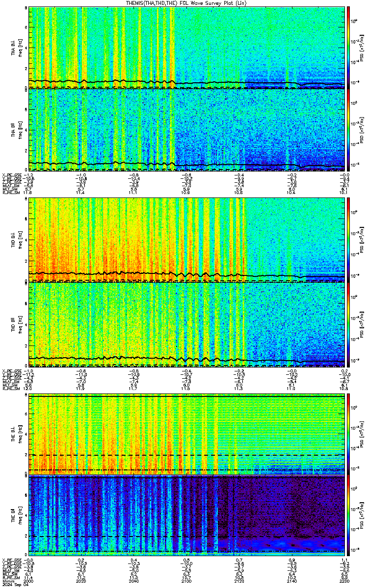Click the PSD color bar beside THA B-perpendicular panel
368x588 pixels.
click(x=349, y=47)
